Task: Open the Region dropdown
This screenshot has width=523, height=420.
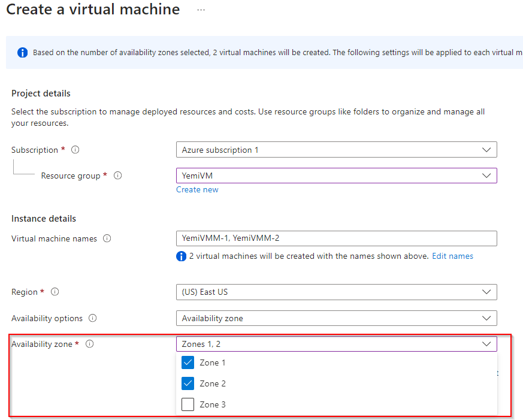Action: 336,292
